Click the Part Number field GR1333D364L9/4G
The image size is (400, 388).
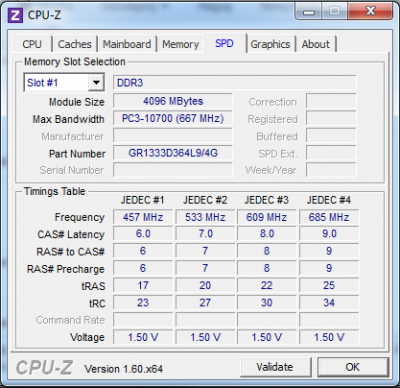tap(173, 153)
